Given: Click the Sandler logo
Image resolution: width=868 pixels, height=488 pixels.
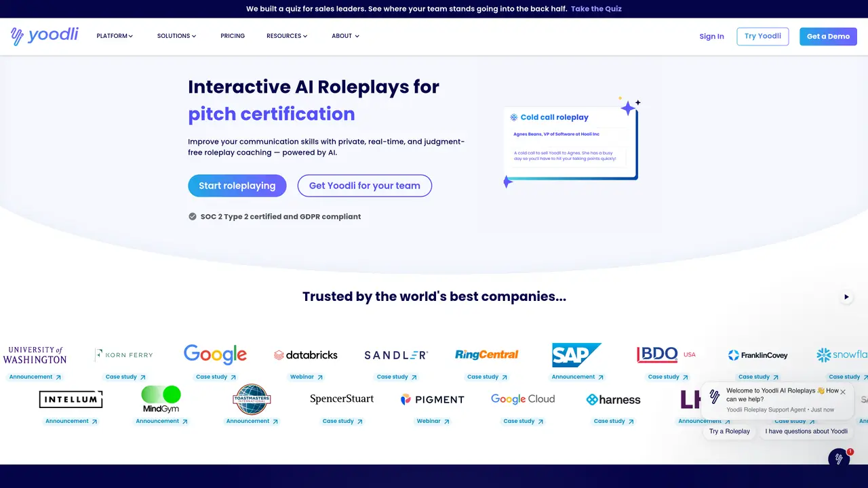Looking at the screenshot, I should click(x=396, y=355).
